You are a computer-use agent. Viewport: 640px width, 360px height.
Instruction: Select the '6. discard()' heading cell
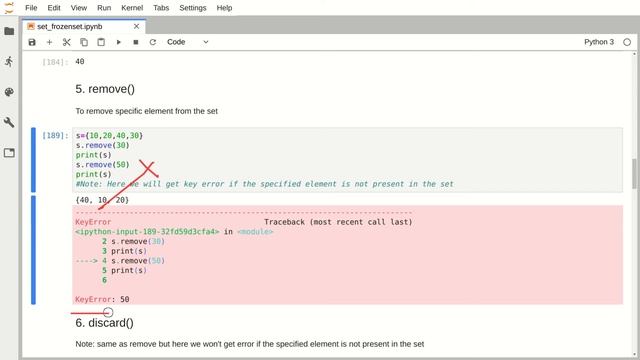pos(104,323)
